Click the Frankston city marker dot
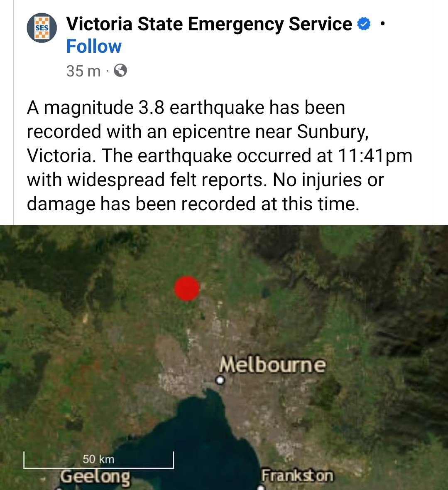This screenshot has width=448, height=490. [262, 488]
